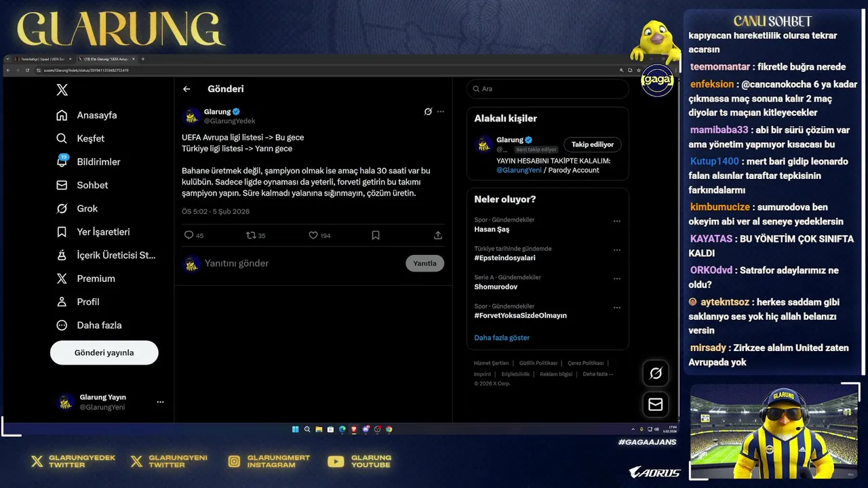The height and width of the screenshot is (488, 868).
Task: Open Profil in the sidebar
Action: [78, 302]
